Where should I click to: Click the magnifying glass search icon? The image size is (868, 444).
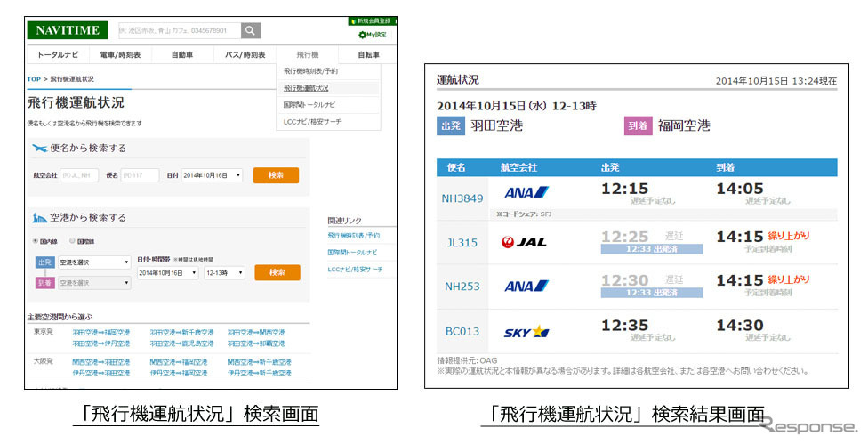(x=251, y=31)
